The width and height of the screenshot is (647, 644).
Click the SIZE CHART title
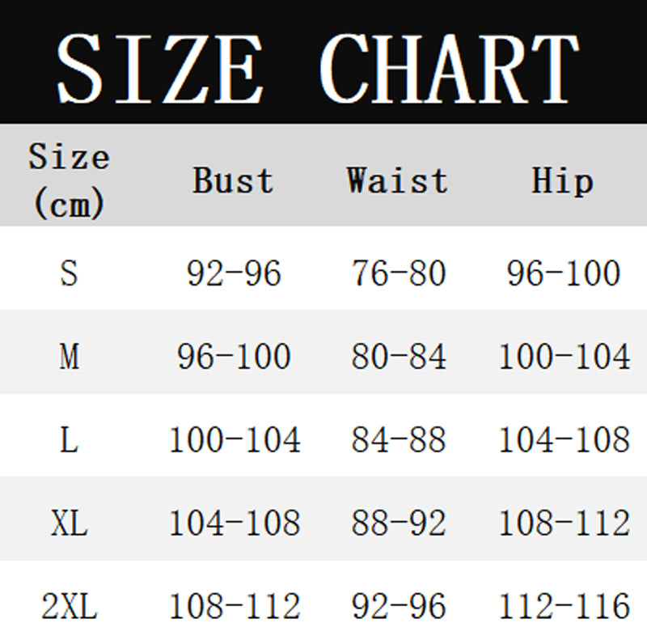(319, 66)
